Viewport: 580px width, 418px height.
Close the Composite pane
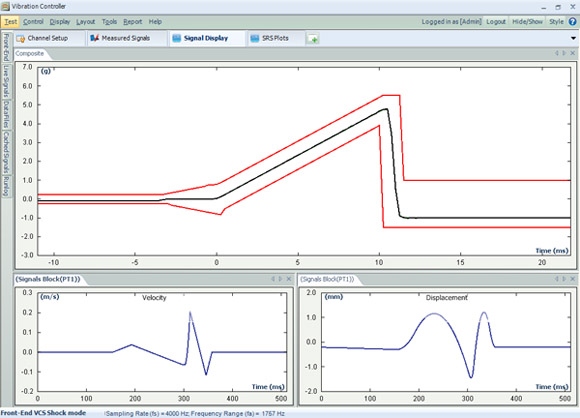tap(572, 53)
